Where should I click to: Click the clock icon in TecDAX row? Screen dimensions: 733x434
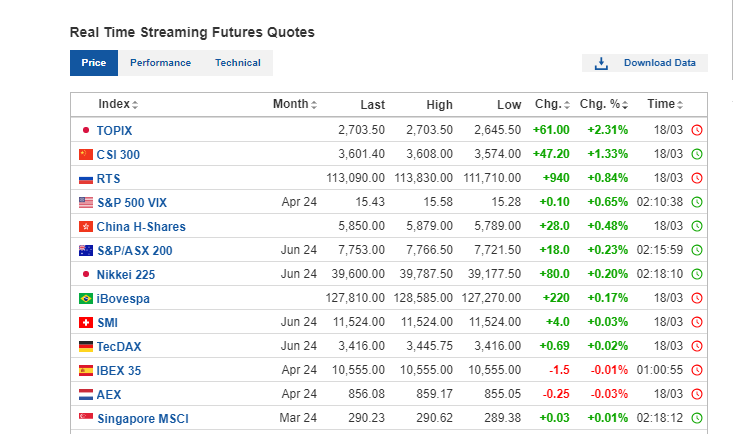point(697,346)
